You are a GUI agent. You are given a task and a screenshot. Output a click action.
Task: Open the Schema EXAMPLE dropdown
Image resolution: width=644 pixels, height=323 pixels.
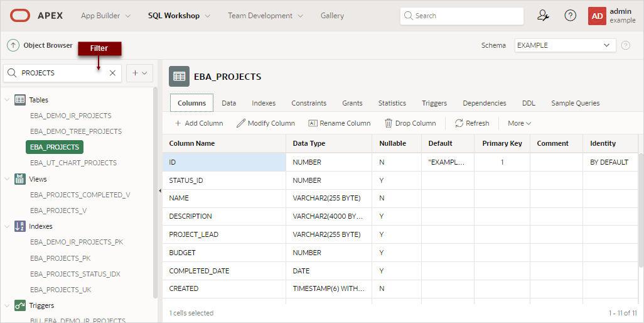[565, 45]
